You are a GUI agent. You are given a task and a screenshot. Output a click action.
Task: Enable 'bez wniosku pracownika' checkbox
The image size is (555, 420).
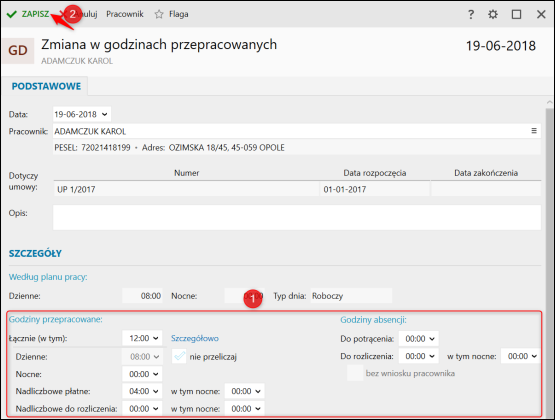[355, 373]
